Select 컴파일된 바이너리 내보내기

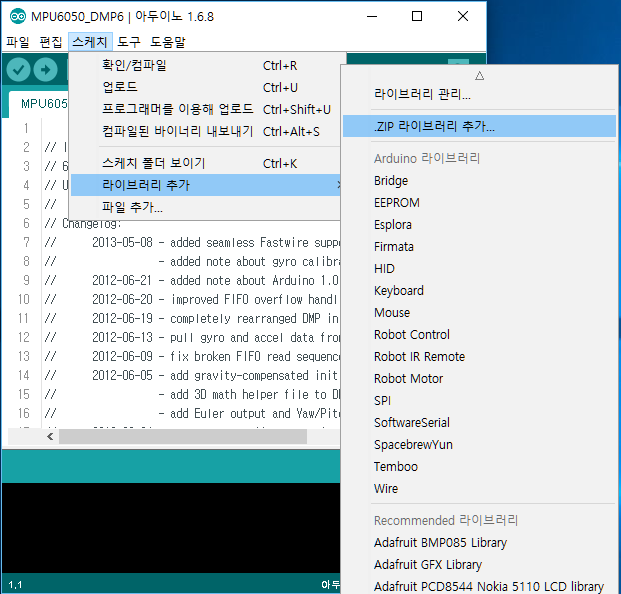205,131
